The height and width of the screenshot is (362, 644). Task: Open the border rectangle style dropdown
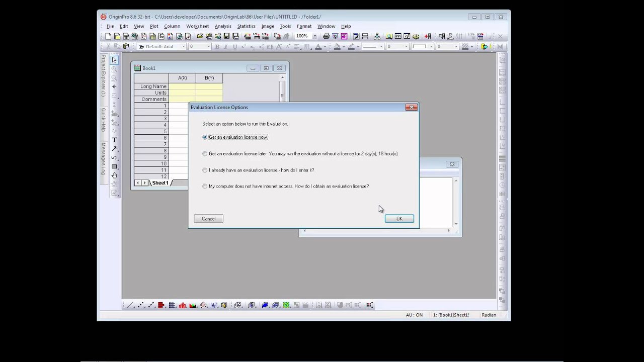[431, 46]
